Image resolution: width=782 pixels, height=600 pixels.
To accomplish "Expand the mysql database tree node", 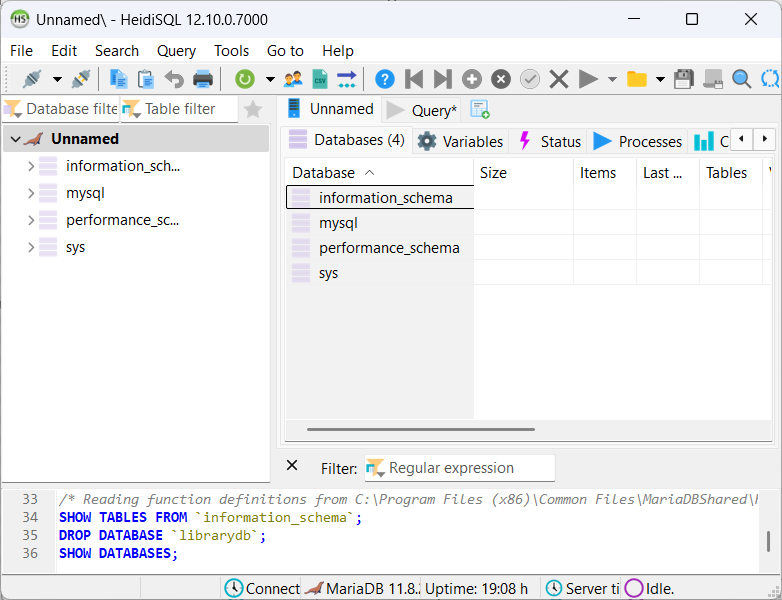I will 32,193.
